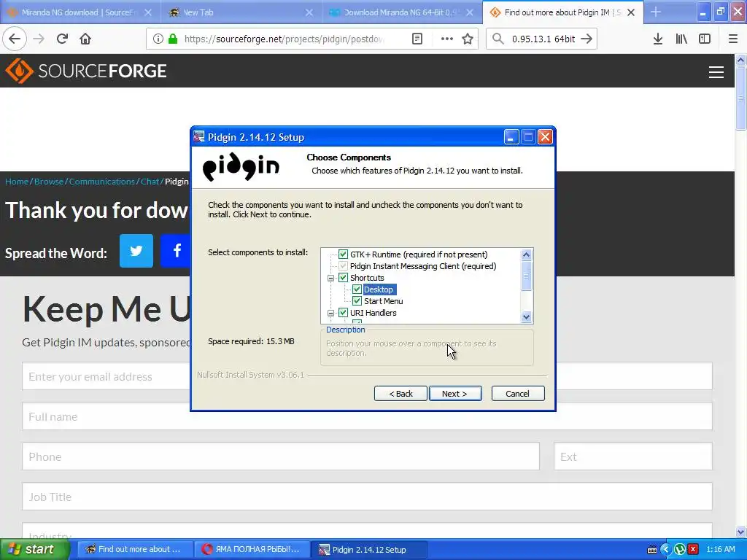The image size is (747, 560).
Task: Bookmark this page with the star
Action: click(468, 39)
